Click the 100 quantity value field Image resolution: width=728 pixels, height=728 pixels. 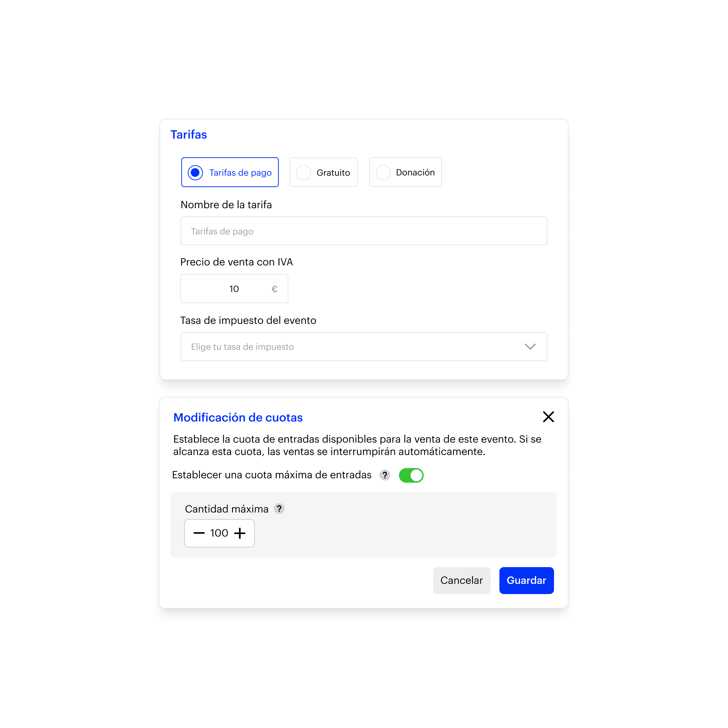pos(219,533)
